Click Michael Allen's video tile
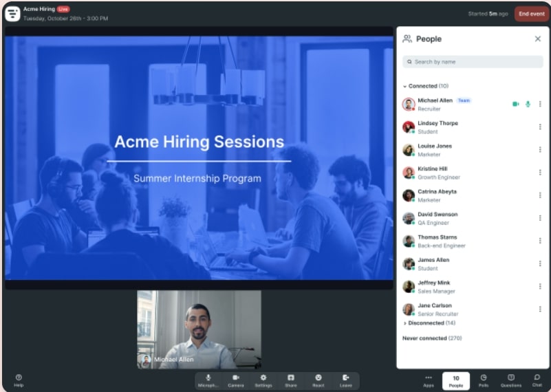 [x=199, y=329]
